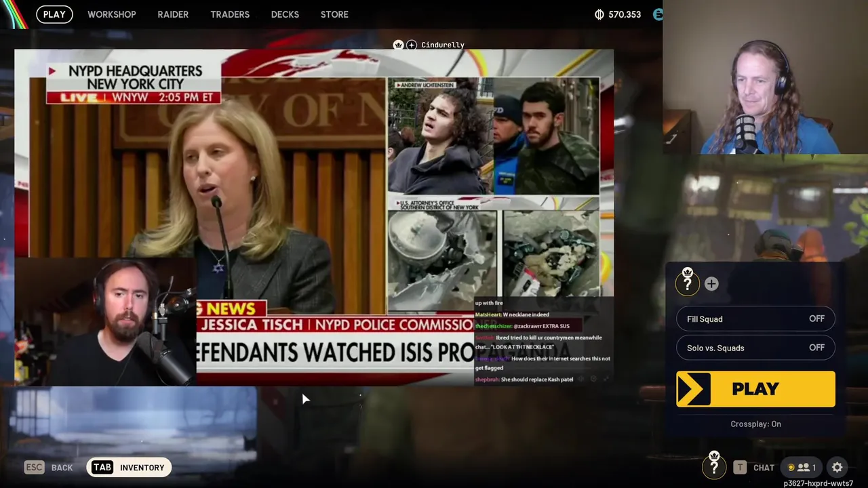The height and width of the screenshot is (488, 868).
Task: Start matchmaking with the yellow PLAY button
Action: tap(755, 389)
